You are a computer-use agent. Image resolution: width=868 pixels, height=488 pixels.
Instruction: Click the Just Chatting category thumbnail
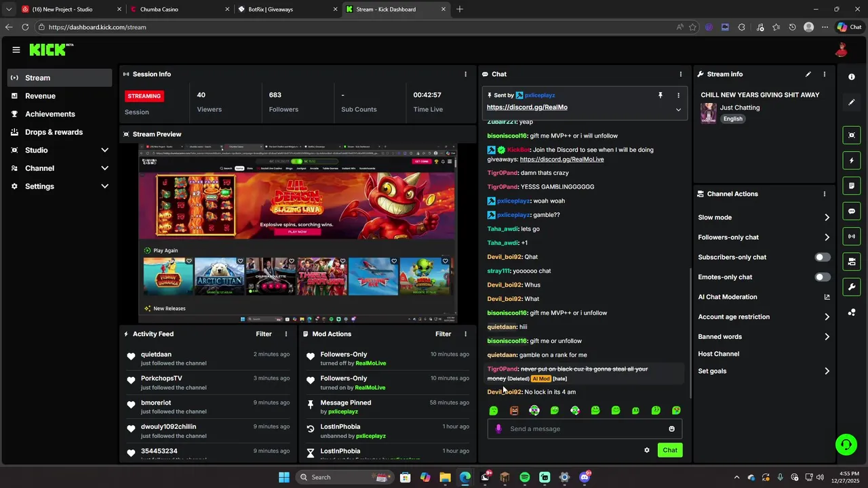click(709, 113)
